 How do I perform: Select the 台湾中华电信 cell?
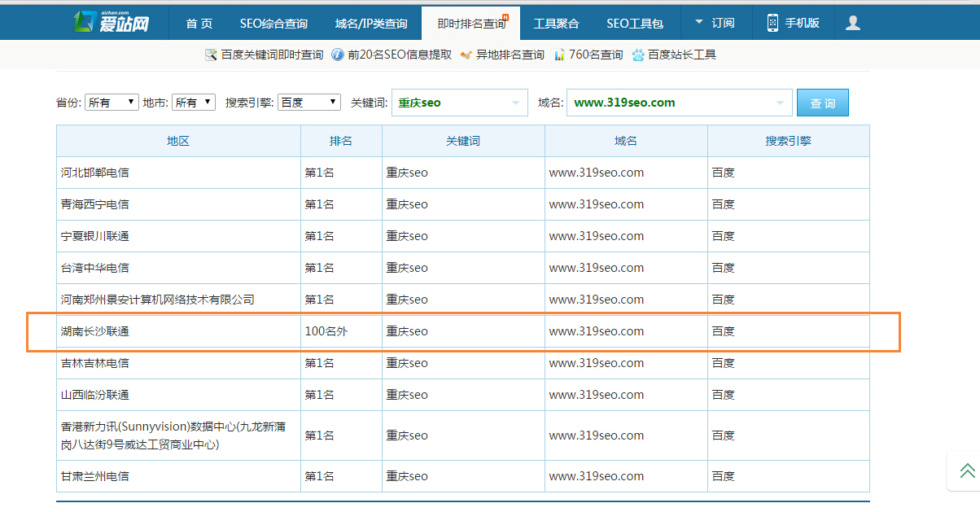[x=178, y=268]
